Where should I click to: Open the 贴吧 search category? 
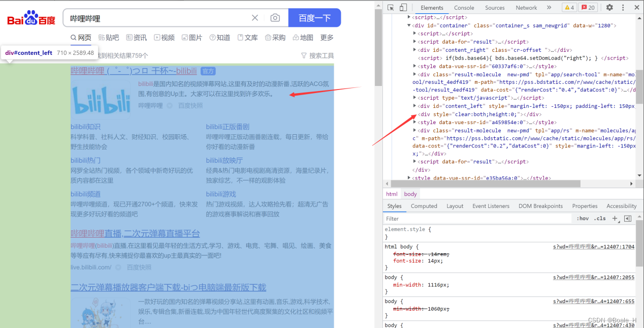(109, 38)
